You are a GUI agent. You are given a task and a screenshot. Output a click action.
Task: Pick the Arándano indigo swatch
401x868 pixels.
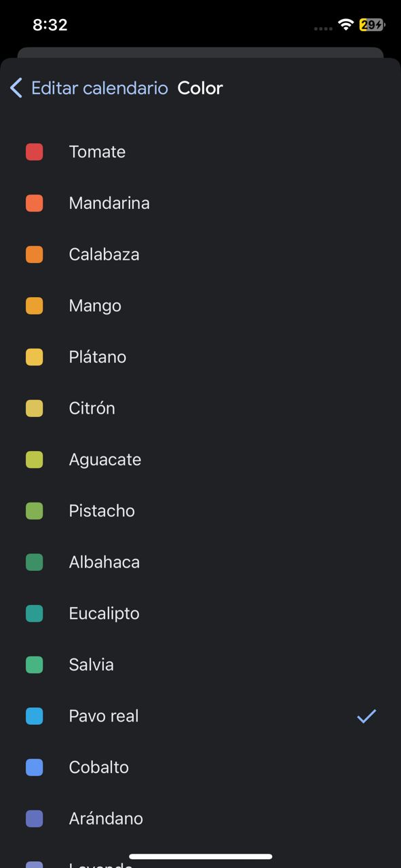coord(35,818)
